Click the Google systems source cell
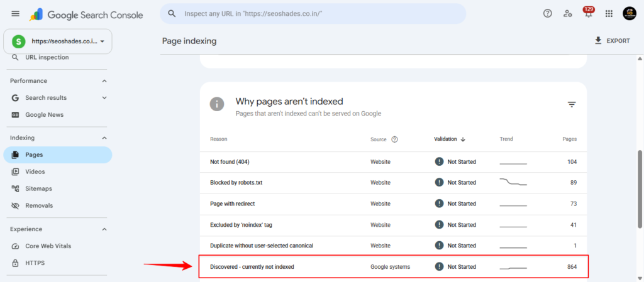This screenshot has height=282, width=644. click(390, 267)
